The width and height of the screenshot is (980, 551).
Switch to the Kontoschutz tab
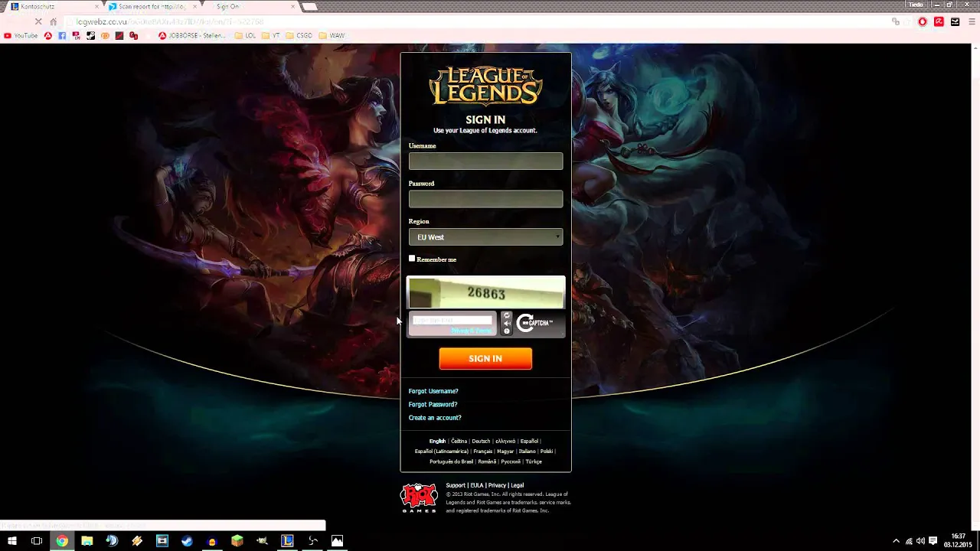pos(52,6)
